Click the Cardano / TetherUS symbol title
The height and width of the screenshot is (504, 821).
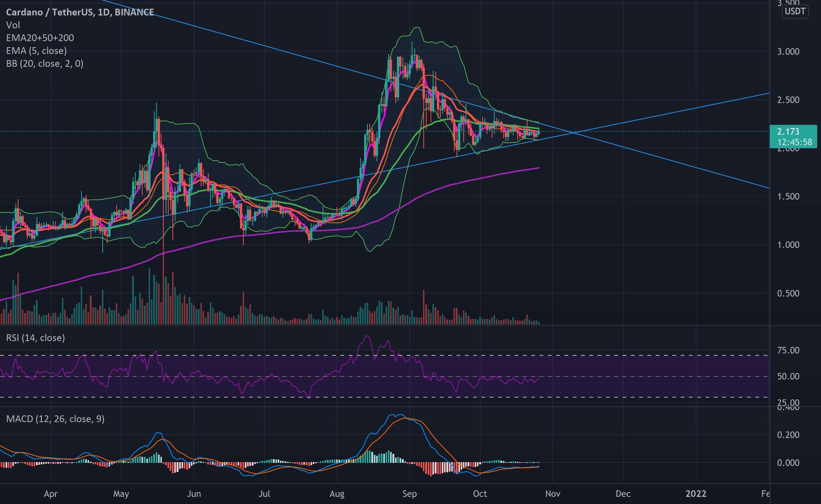coord(80,12)
